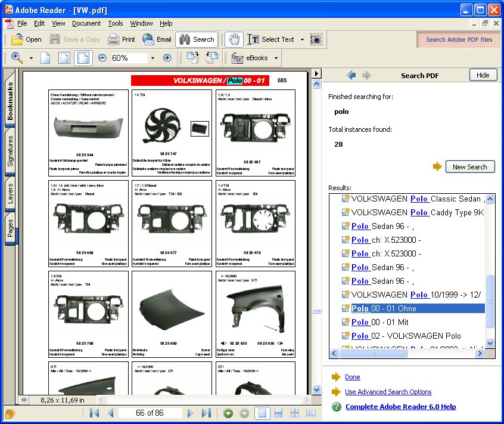Image resolution: width=504 pixels, height=424 pixels.
Task: Open Select Text tool dropdown arrow
Action: (302, 39)
